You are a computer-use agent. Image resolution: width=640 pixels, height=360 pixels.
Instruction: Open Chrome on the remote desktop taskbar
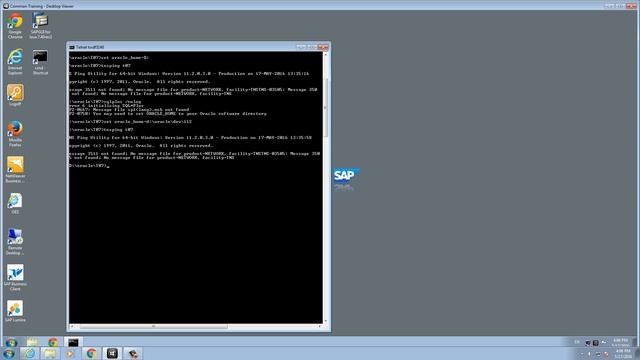pyautogui.click(x=53, y=342)
